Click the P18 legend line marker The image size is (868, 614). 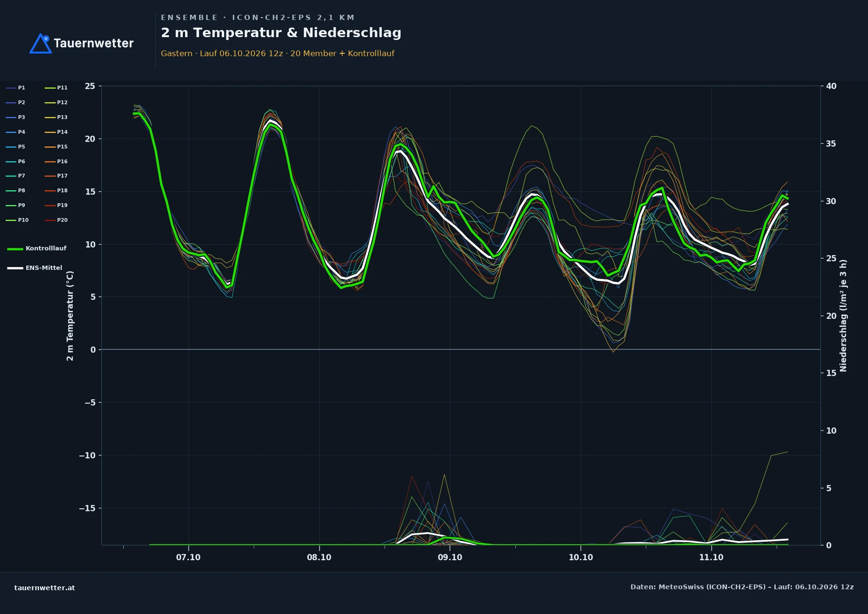tap(50, 190)
